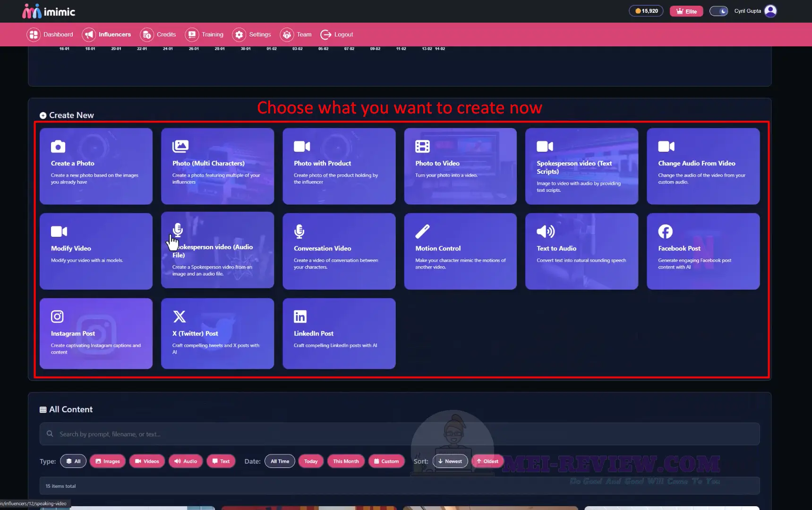This screenshot has width=812, height=510.
Task: Open the Motion Control wand icon
Action: 422,232
